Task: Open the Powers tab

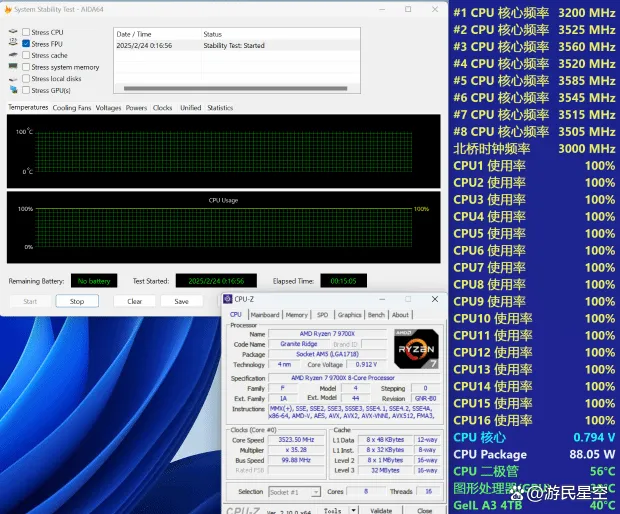Action: [x=136, y=108]
